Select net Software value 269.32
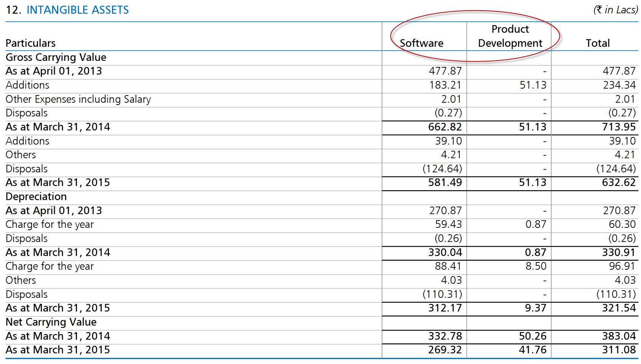 click(445, 350)
